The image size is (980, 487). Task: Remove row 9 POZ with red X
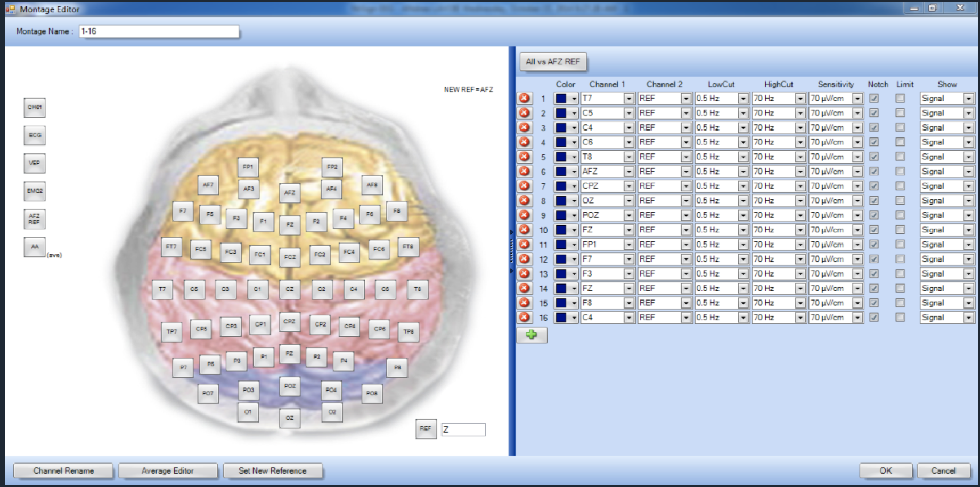525,215
